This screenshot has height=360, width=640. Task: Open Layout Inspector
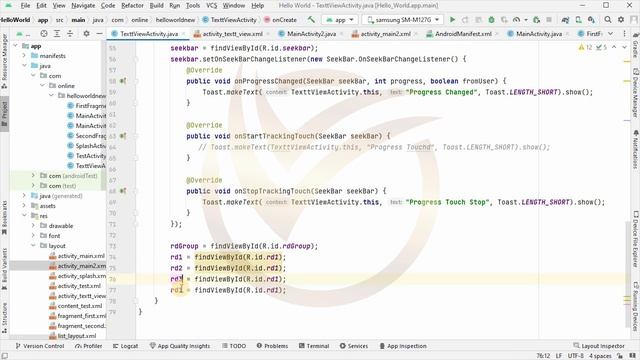[599, 346]
